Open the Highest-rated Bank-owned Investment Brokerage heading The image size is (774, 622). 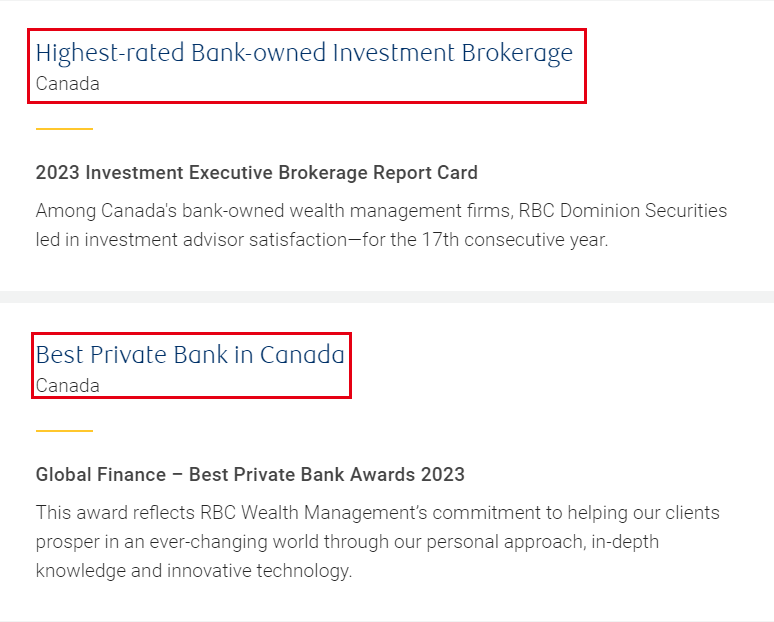point(304,53)
